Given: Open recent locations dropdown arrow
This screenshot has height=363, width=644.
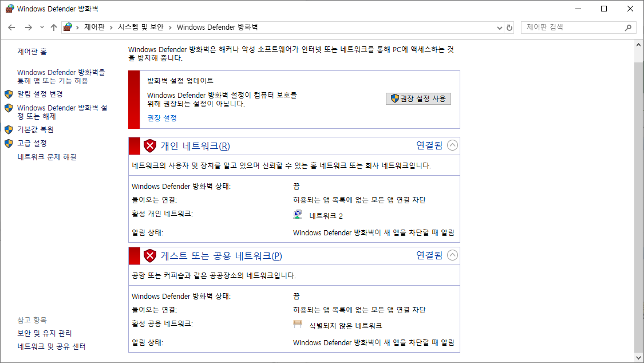Looking at the screenshot, I should point(42,27).
